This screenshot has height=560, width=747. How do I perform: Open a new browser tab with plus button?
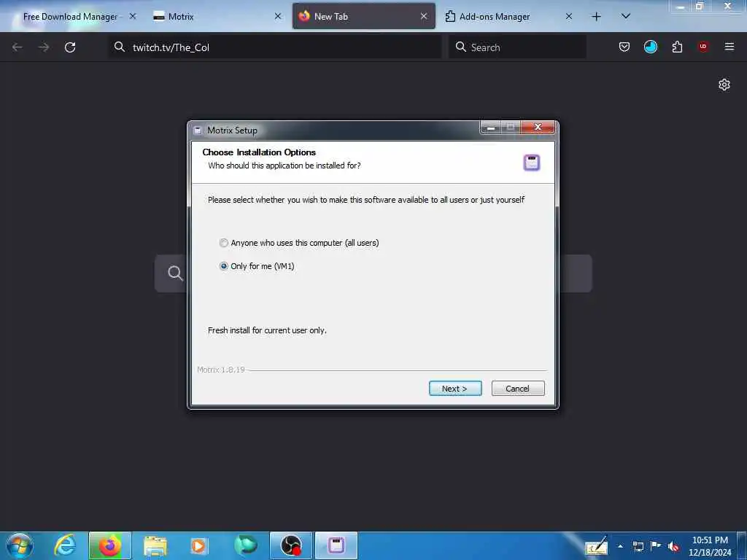[596, 17]
